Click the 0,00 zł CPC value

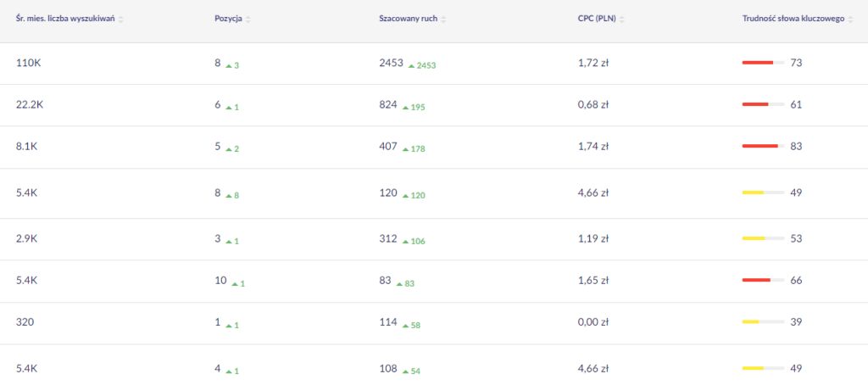point(593,321)
